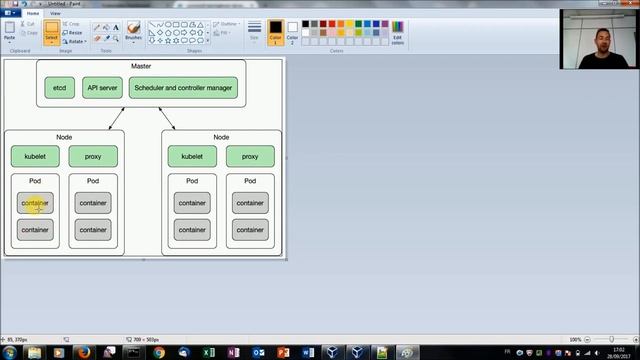The width and height of the screenshot is (640, 360).
Task: Open the shape Outline dropdown
Action: tap(227, 24)
